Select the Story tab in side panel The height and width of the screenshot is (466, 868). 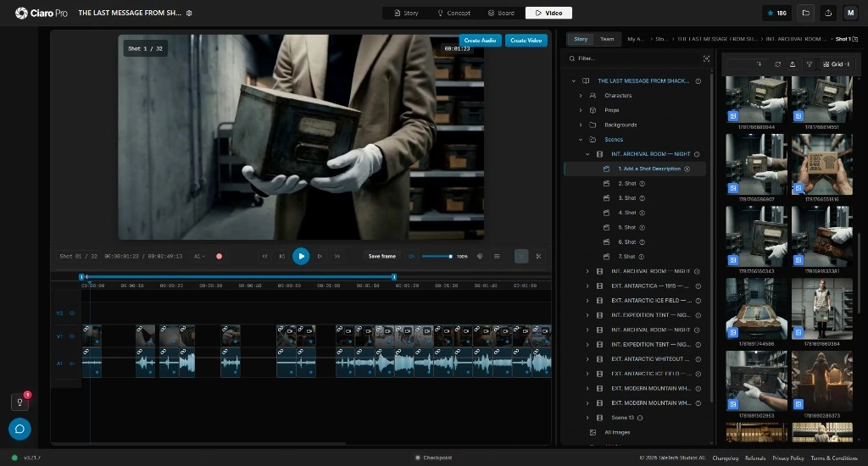[x=581, y=39]
